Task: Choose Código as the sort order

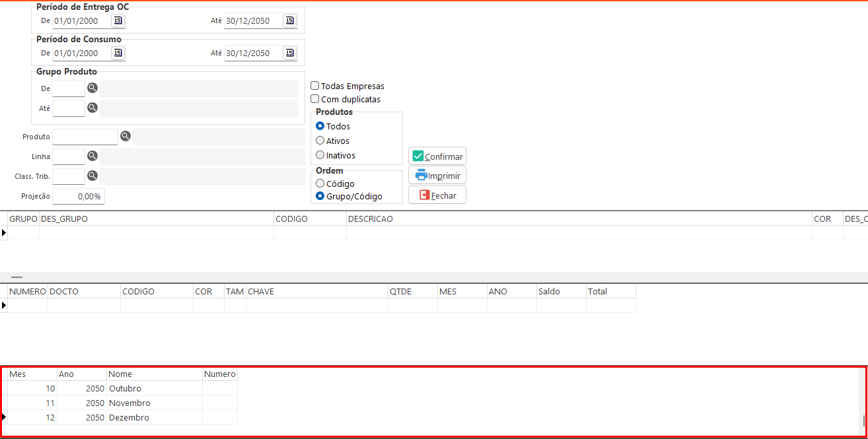Action: (320, 184)
